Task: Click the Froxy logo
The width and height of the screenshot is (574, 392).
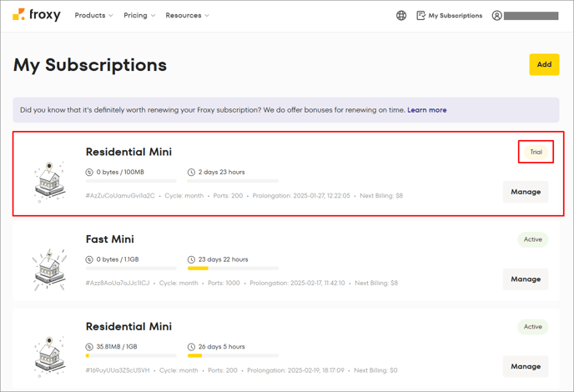Action: coord(37,15)
